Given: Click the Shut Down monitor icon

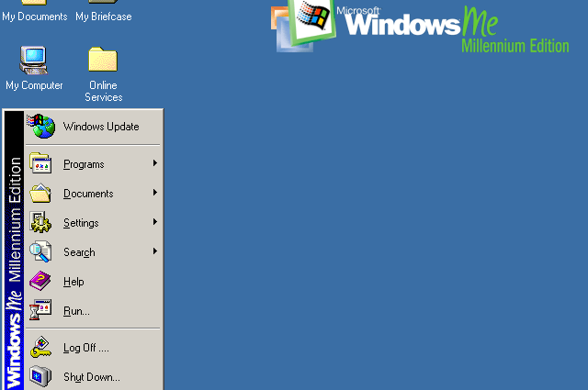Looking at the screenshot, I should pyautogui.click(x=40, y=376).
